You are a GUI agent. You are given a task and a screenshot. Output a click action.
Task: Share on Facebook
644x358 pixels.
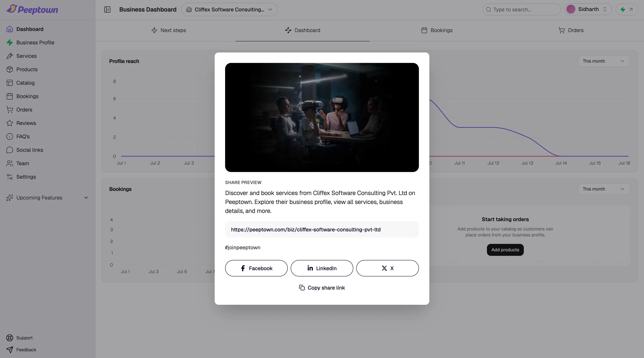[x=256, y=268]
